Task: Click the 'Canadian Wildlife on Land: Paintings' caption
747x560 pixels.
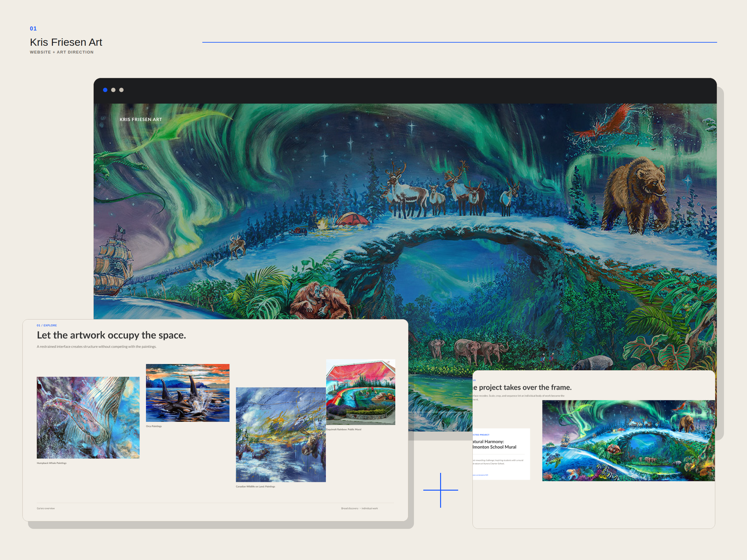Action: point(255,487)
